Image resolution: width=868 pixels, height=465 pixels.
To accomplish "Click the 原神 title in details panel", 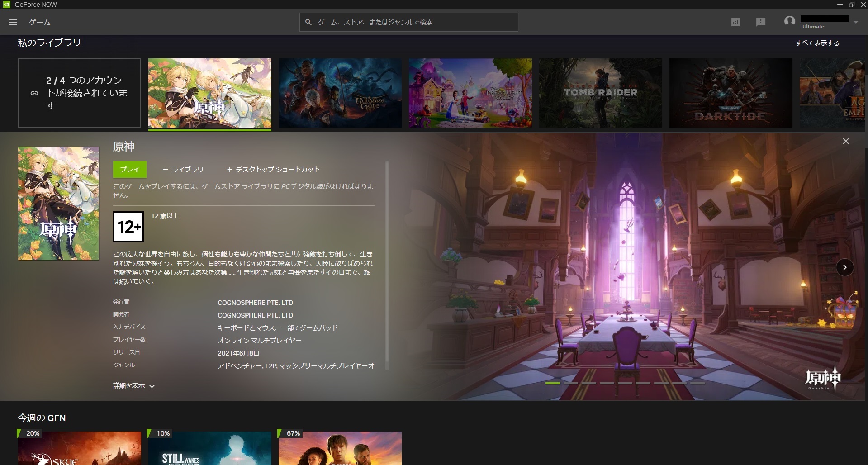I will [x=124, y=147].
